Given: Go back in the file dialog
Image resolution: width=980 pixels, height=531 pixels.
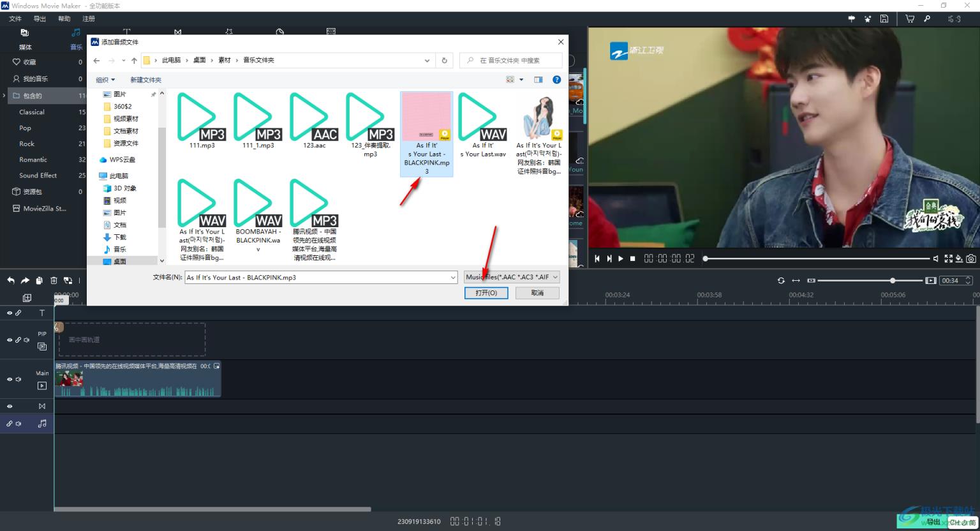Looking at the screenshot, I should click(96, 61).
